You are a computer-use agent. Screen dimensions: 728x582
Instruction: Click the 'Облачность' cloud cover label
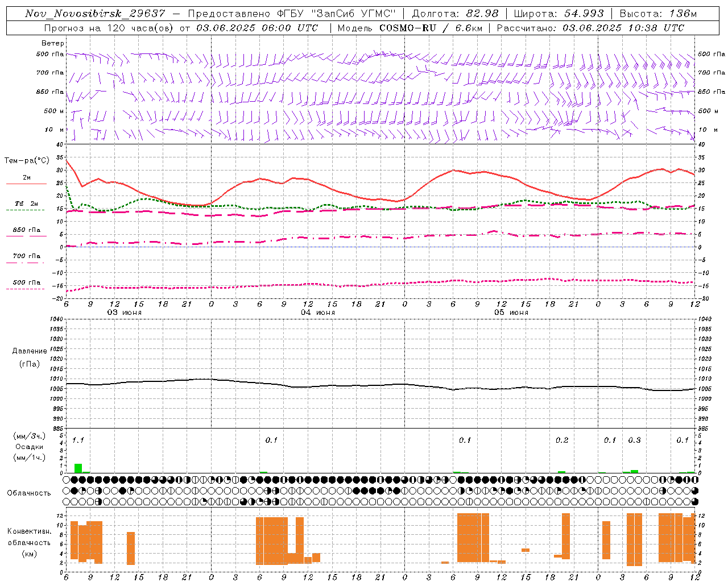tap(29, 493)
